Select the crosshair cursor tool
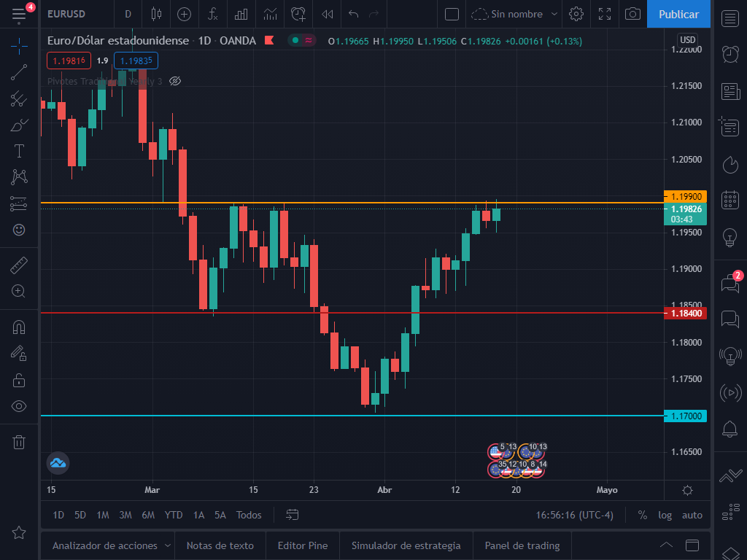 click(19, 47)
